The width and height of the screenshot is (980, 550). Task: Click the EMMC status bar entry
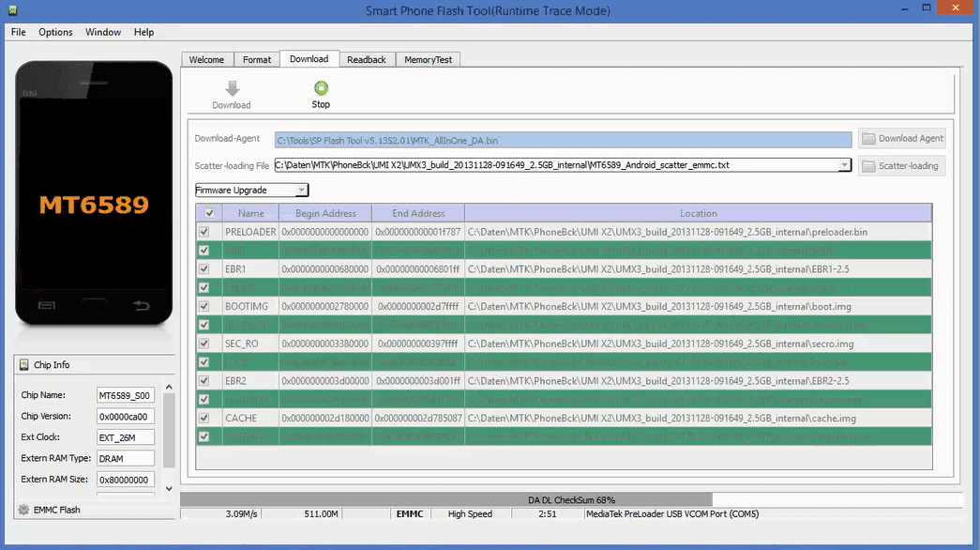(x=410, y=513)
